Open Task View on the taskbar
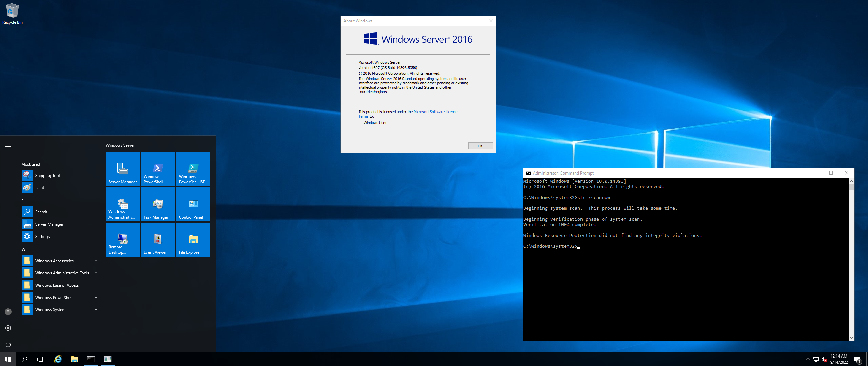Screen dimensions: 868x366 (41, 359)
